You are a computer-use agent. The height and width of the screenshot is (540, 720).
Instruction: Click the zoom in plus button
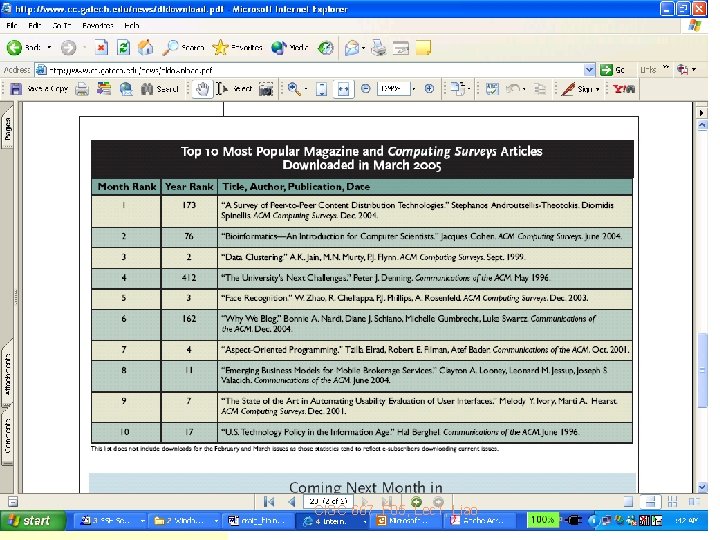coord(429,89)
